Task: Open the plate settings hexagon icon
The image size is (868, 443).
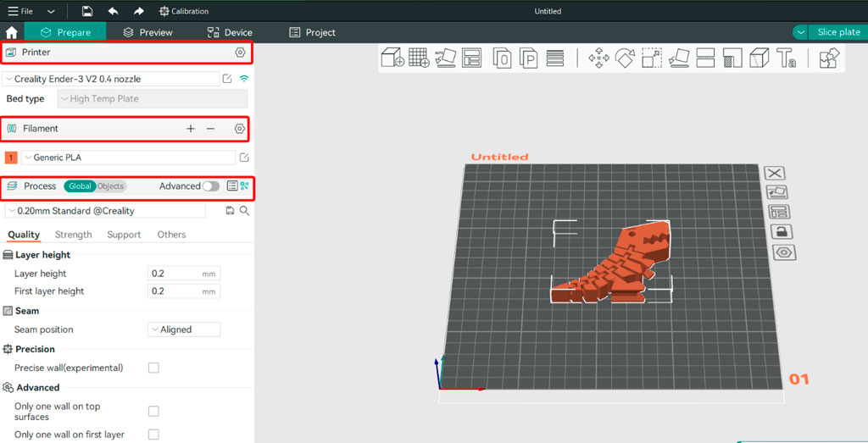Action: (x=784, y=252)
